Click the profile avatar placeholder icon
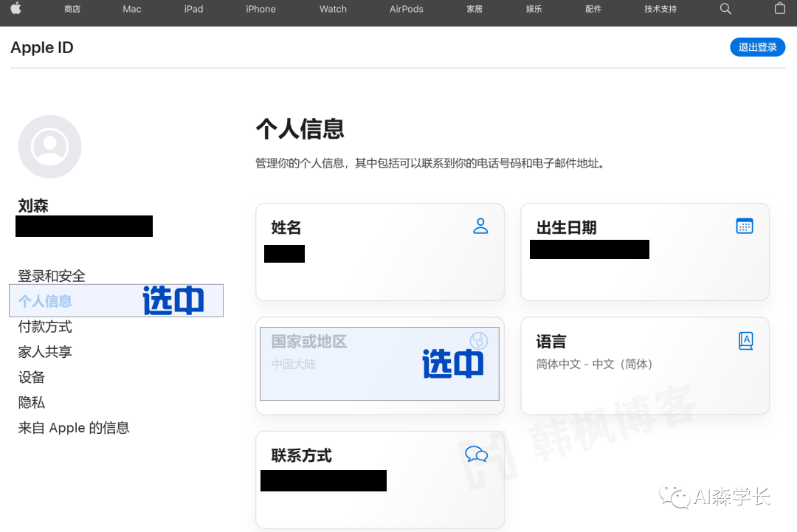The width and height of the screenshot is (797, 532). [49, 146]
